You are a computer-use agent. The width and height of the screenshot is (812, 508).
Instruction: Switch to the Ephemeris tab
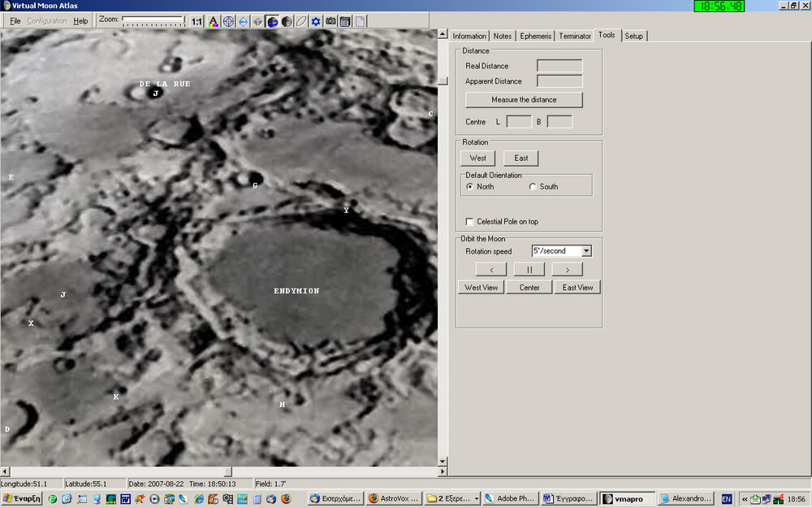click(535, 36)
